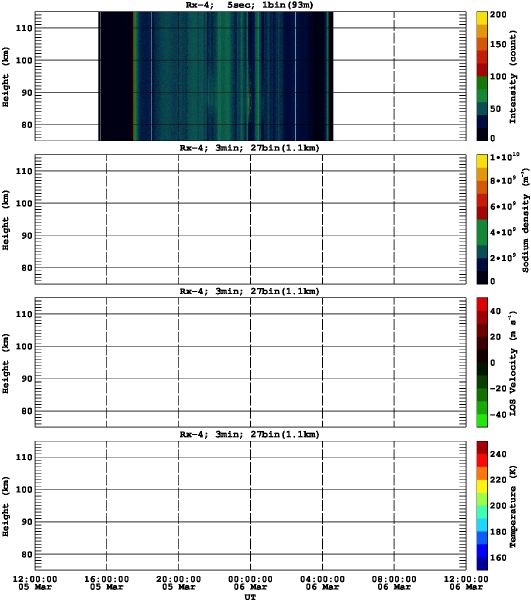The height and width of the screenshot is (600, 531).
Task: Click the Intensity colorbar yellow 200 segment
Action: click(482, 18)
